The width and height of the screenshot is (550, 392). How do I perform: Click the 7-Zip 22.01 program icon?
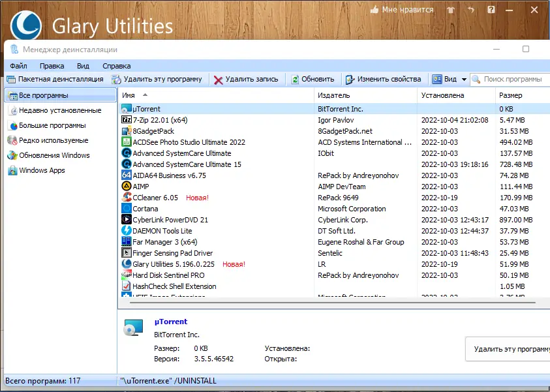point(127,120)
